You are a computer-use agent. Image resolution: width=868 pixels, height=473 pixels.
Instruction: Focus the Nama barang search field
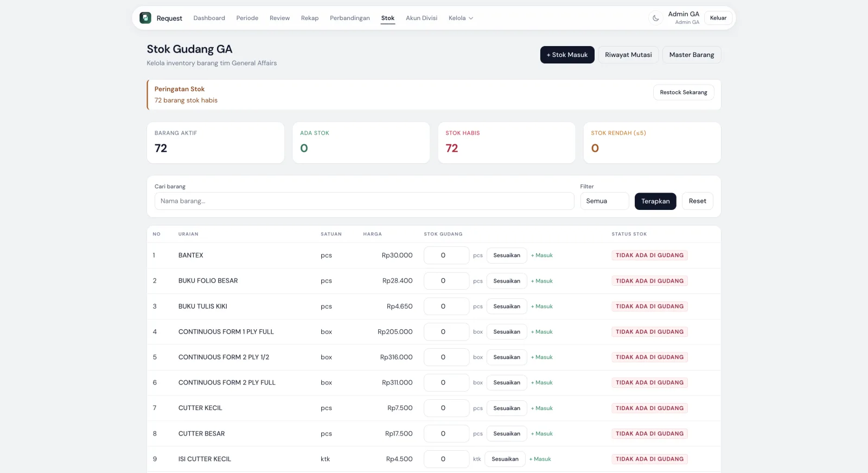point(365,201)
